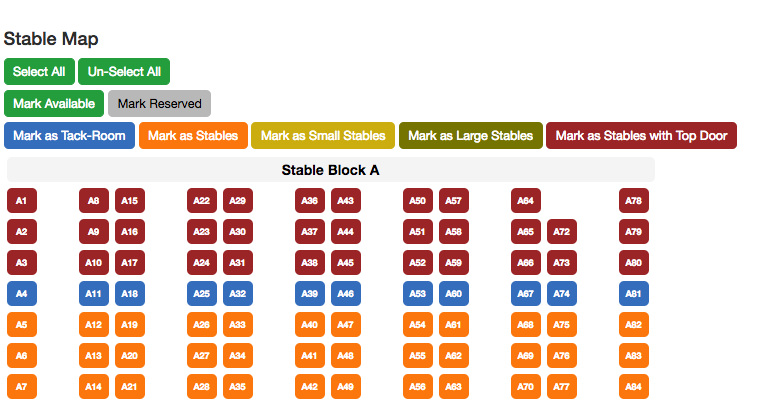Screen dimensions: 757x403
Task: Select stable A64
Action: pos(526,201)
